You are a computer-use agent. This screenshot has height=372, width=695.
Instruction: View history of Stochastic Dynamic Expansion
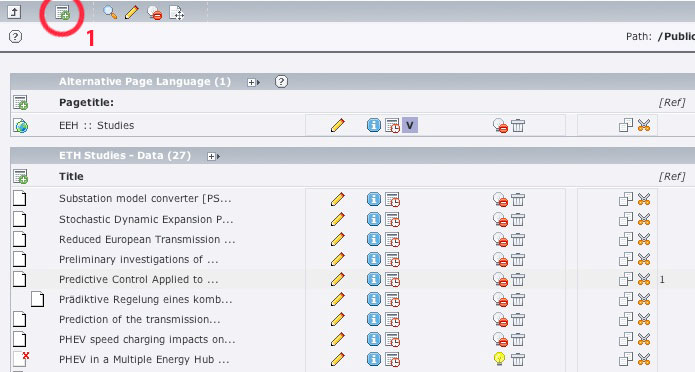(x=392, y=220)
